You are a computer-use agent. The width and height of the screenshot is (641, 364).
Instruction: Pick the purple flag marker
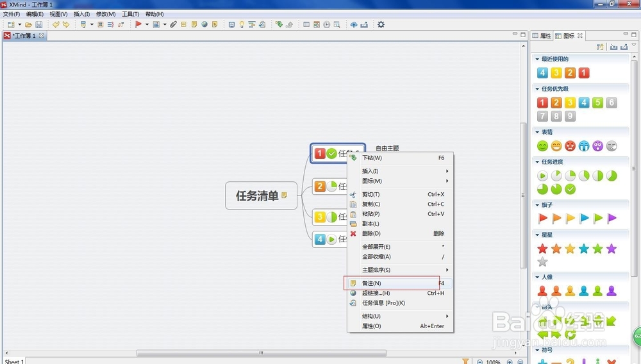tap(612, 219)
